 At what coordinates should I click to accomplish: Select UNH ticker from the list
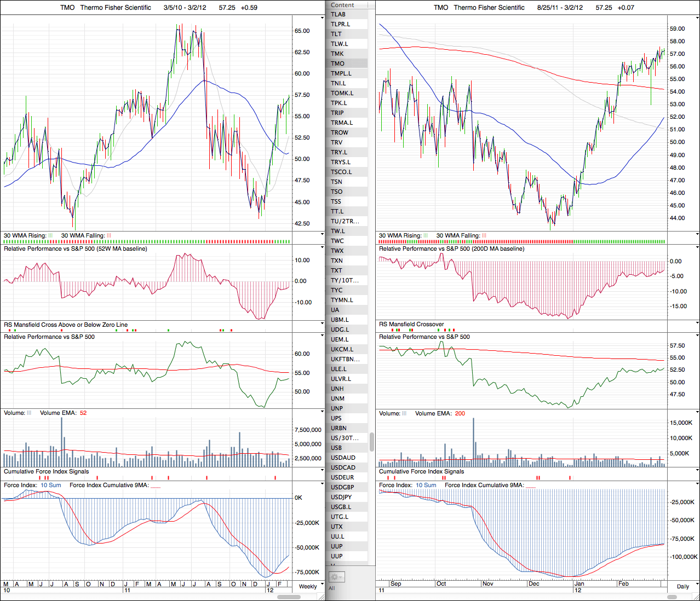pyautogui.click(x=337, y=389)
